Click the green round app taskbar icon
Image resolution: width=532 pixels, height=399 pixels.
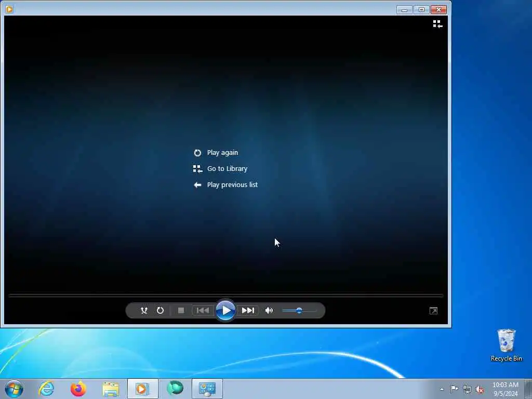[175, 388]
